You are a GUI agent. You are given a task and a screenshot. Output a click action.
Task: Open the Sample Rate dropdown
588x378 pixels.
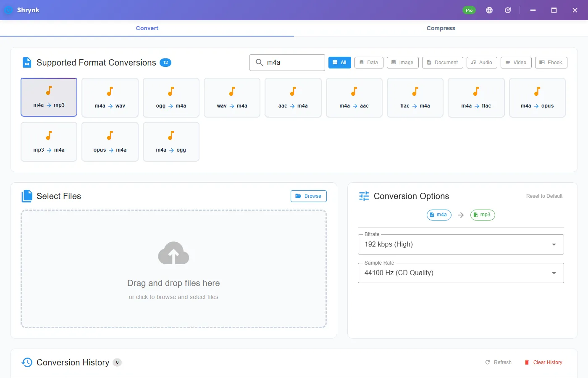point(461,273)
